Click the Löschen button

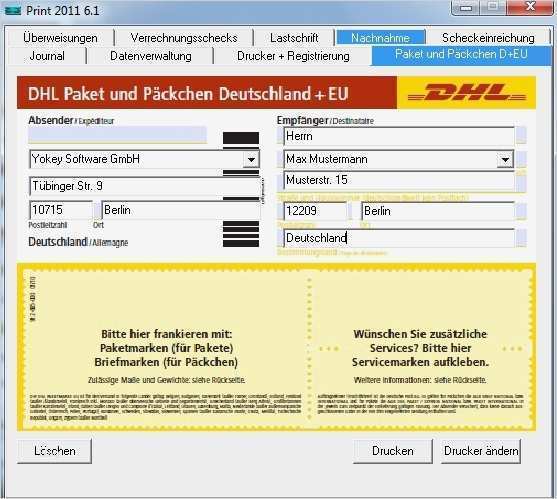[54, 451]
